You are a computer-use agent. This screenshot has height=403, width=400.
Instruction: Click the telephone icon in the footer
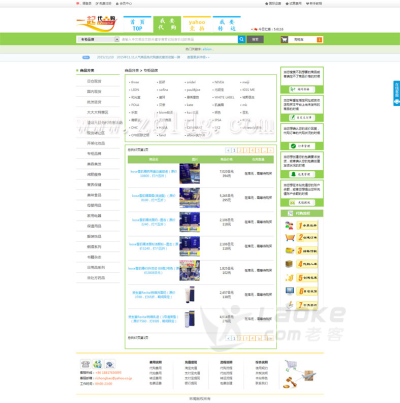pyautogui.click(x=86, y=364)
